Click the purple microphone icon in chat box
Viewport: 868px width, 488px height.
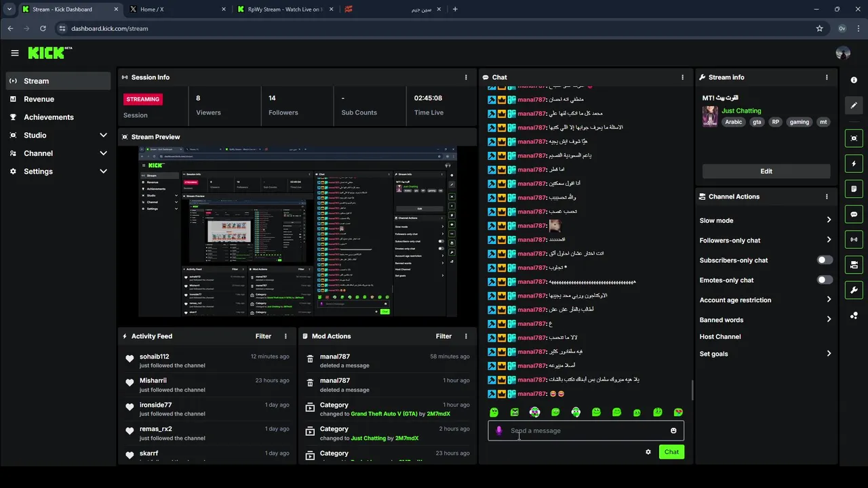point(499,430)
